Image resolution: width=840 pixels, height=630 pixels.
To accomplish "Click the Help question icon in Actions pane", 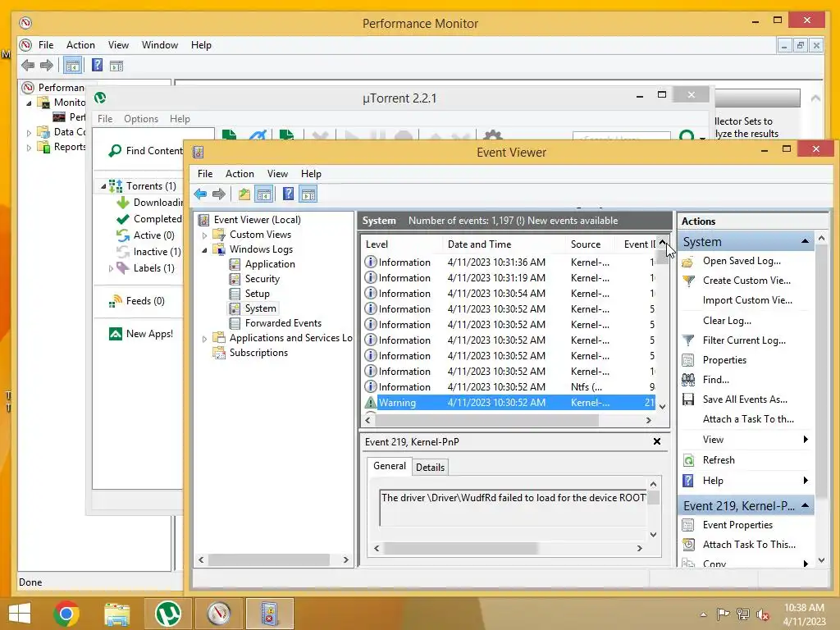I will (x=688, y=481).
